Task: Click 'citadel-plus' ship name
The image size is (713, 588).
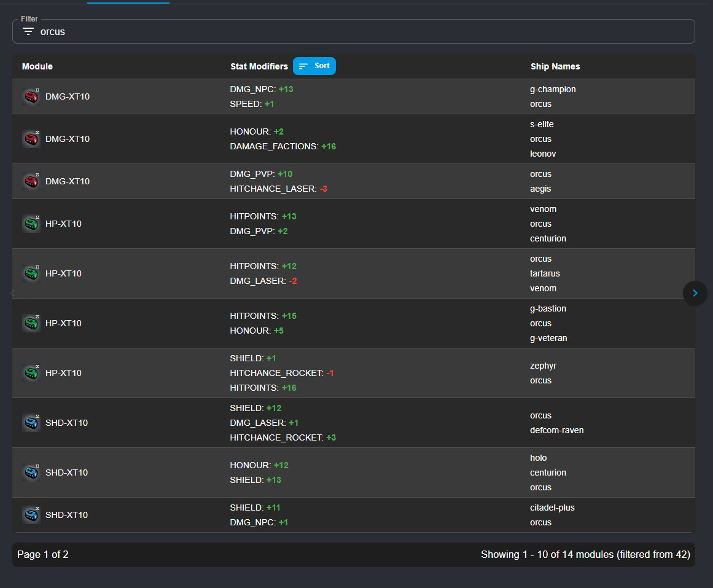Action: tap(552, 508)
